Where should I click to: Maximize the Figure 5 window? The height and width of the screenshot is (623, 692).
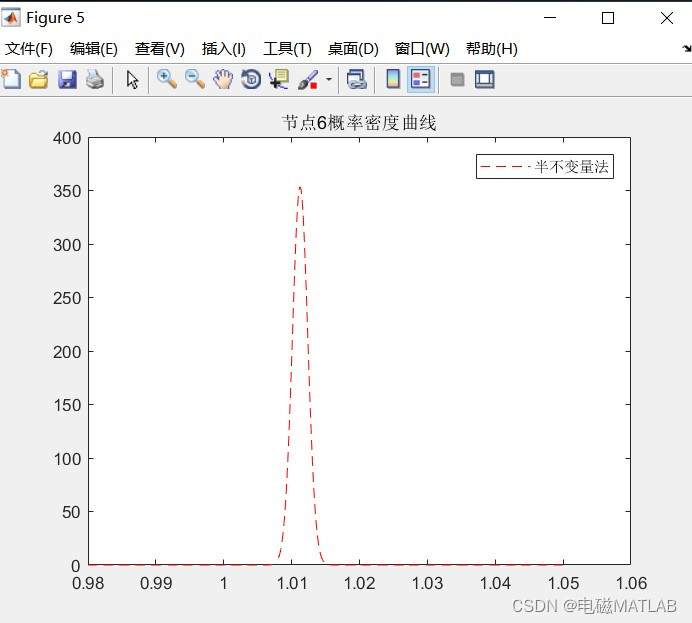coord(608,18)
